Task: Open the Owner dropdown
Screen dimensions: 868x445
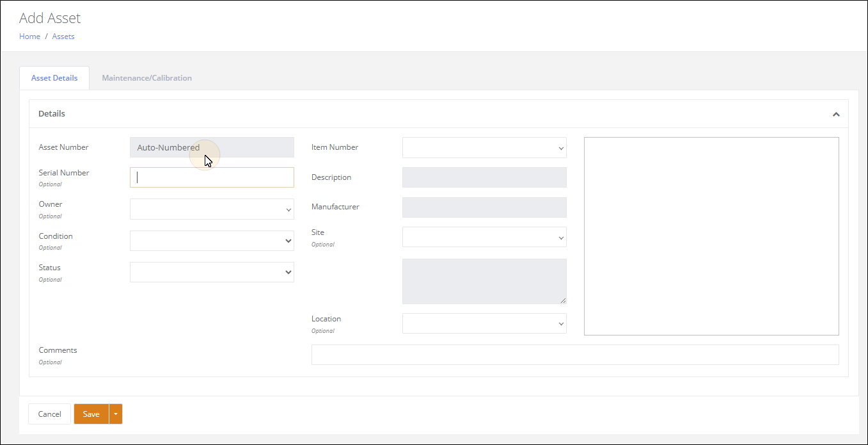Action: tap(212, 209)
